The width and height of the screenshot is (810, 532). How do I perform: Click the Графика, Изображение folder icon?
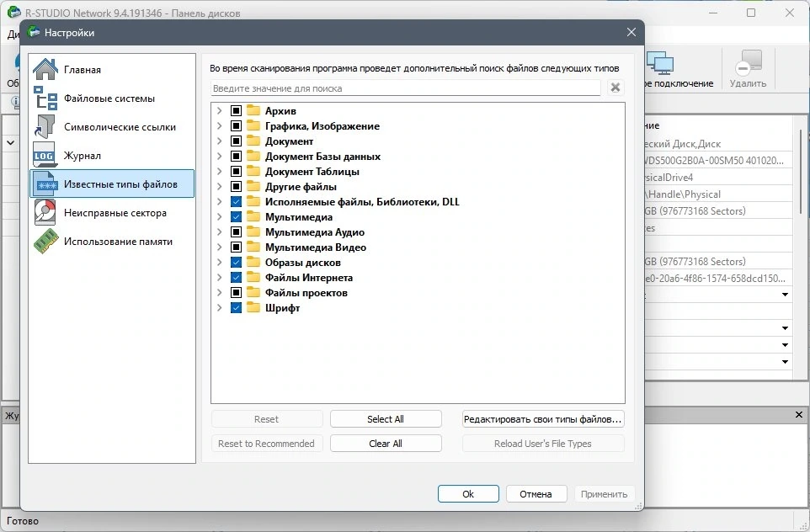(253, 125)
